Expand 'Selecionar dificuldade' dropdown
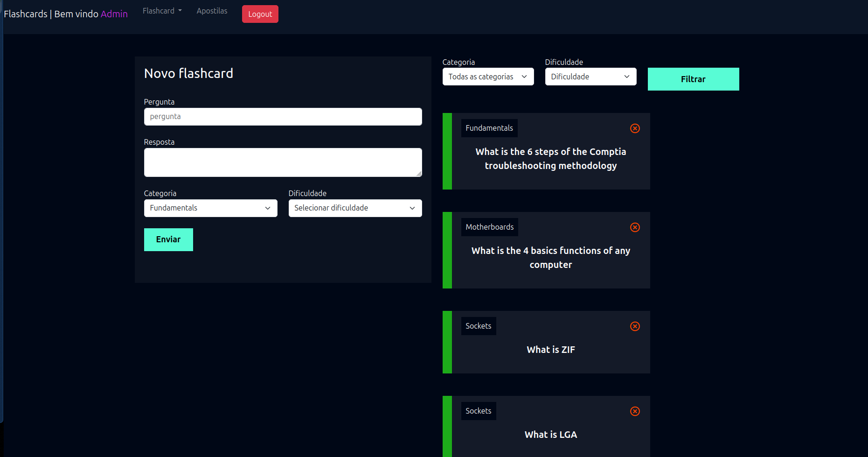The width and height of the screenshot is (868, 457). (355, 208)
